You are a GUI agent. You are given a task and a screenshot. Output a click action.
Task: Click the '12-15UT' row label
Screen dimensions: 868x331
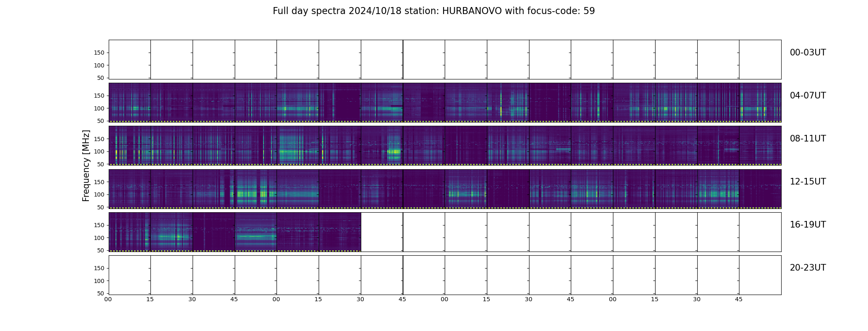pos(808,182)
